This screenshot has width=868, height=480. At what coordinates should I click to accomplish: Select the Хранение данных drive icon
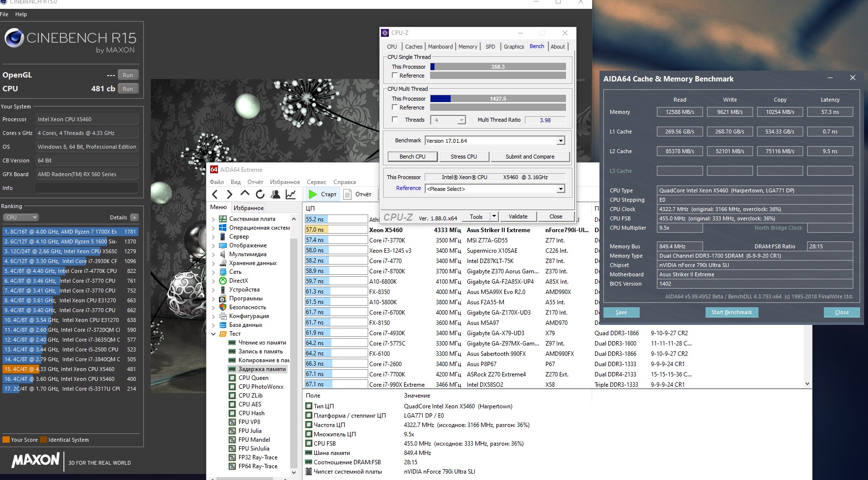tap(223, 263)
